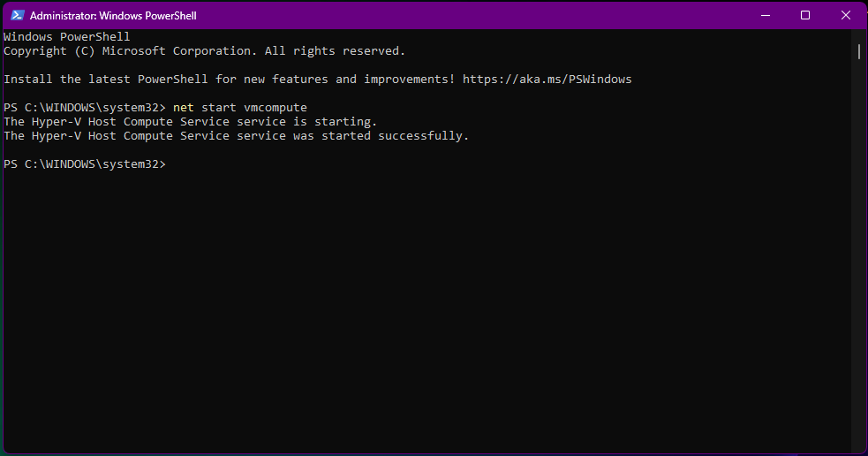Click the word 'start' after net
The image size is (868, 456).
(219, 108)
